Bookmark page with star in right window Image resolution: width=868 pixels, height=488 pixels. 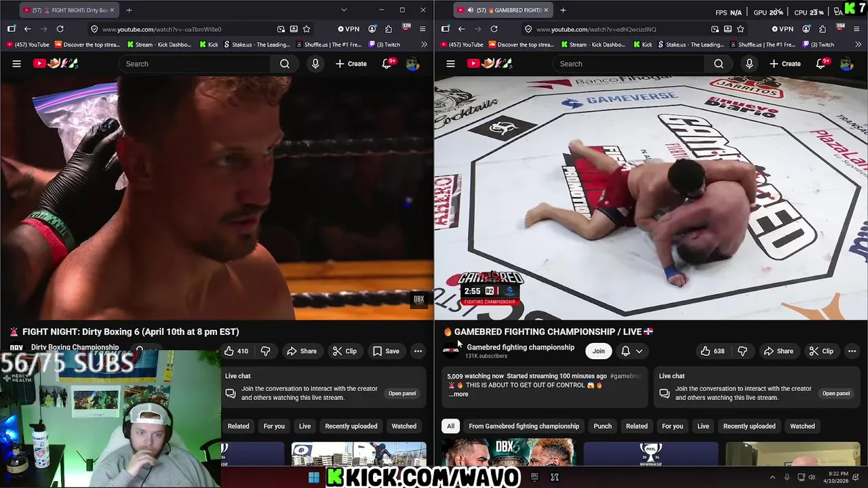click(x=741, y=29)
